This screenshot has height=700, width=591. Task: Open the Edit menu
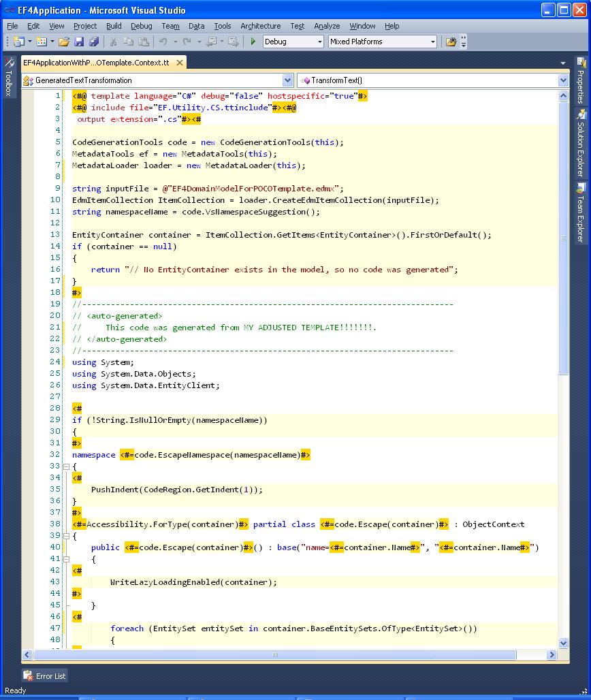[33, 26]
